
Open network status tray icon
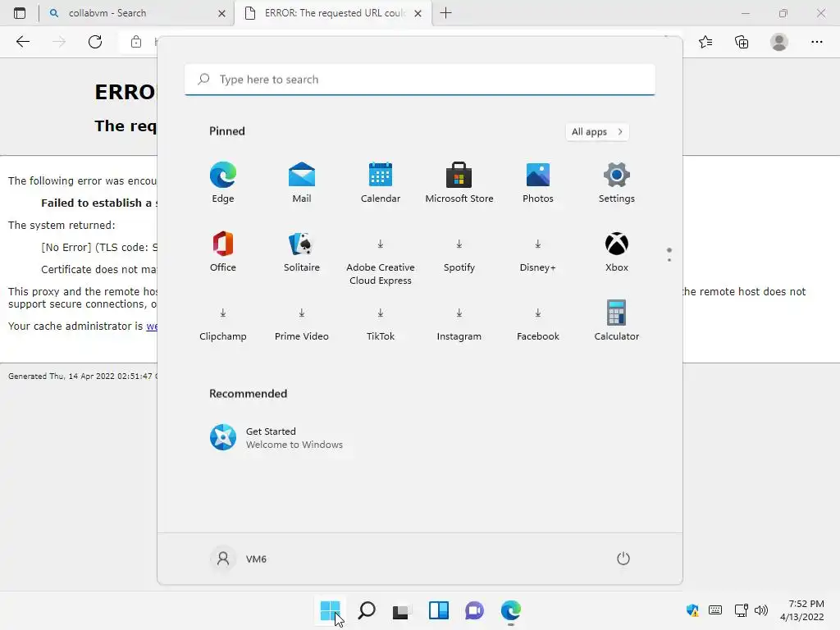click(742, 610)
